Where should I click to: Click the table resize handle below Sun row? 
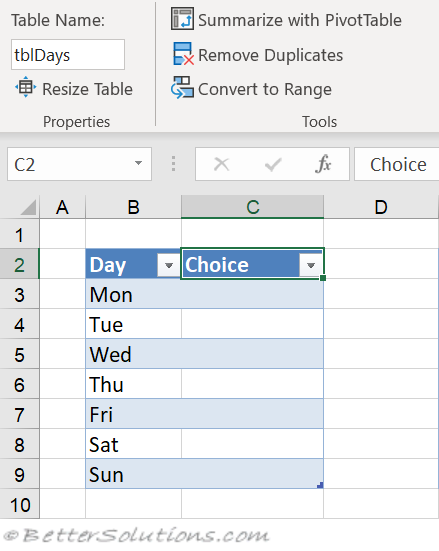tap(320, 485)
